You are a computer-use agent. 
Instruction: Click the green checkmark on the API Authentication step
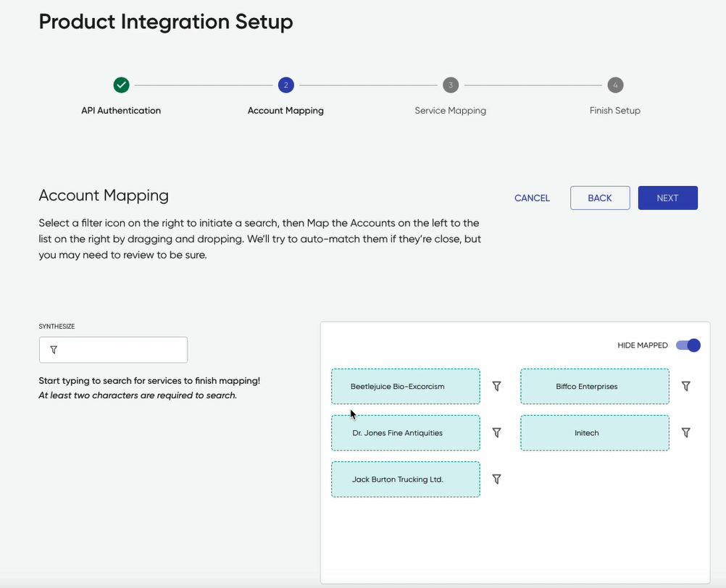pyautogui.click(x=121, y=85)
